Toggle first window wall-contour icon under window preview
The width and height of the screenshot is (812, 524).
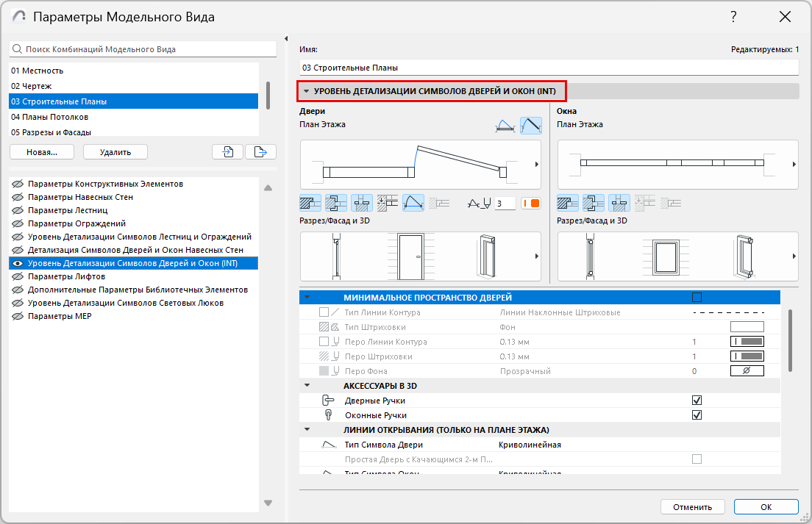click(x=568, y=204)
